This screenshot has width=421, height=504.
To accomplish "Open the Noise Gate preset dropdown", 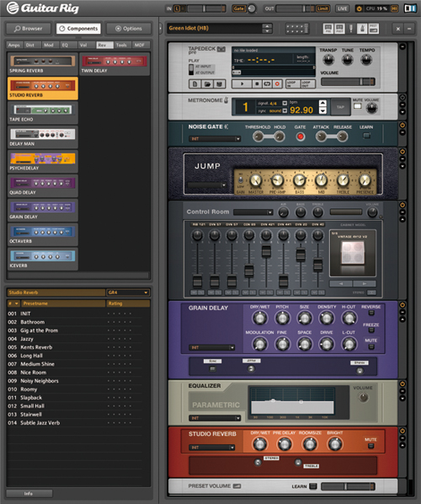I will pyautogui.click(x=215, y=139).
